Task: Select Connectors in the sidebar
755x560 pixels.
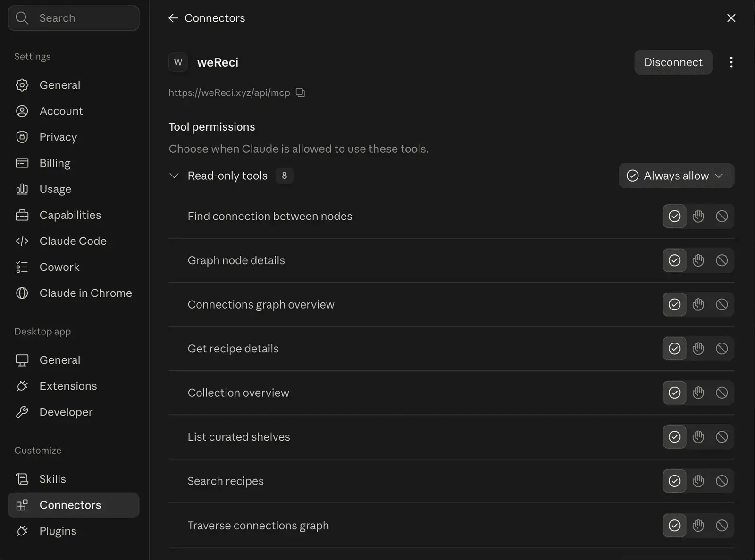Action: pyautogui.click(x=74, y=505)
